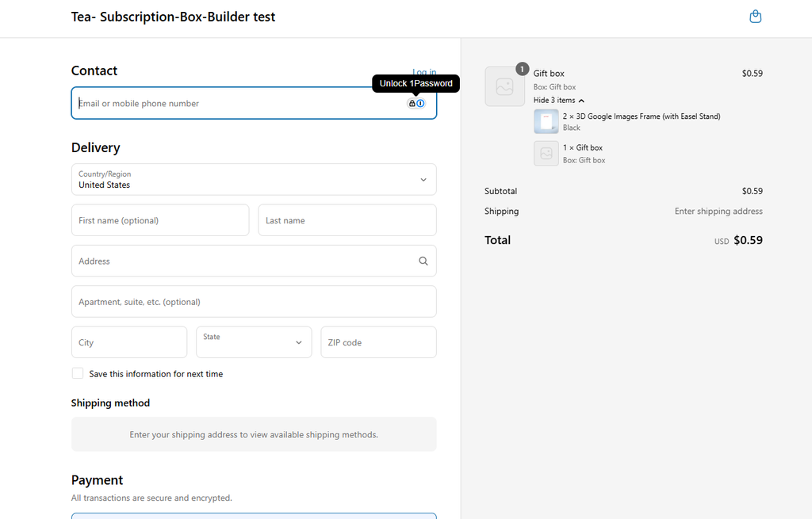Click the address search magnifier icon
Image resolution: width=812 pixels, height=519 pixels.
423,261
